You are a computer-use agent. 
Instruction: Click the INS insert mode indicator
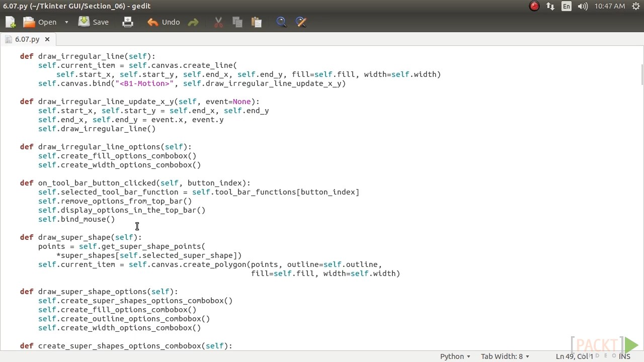(624, 356)
